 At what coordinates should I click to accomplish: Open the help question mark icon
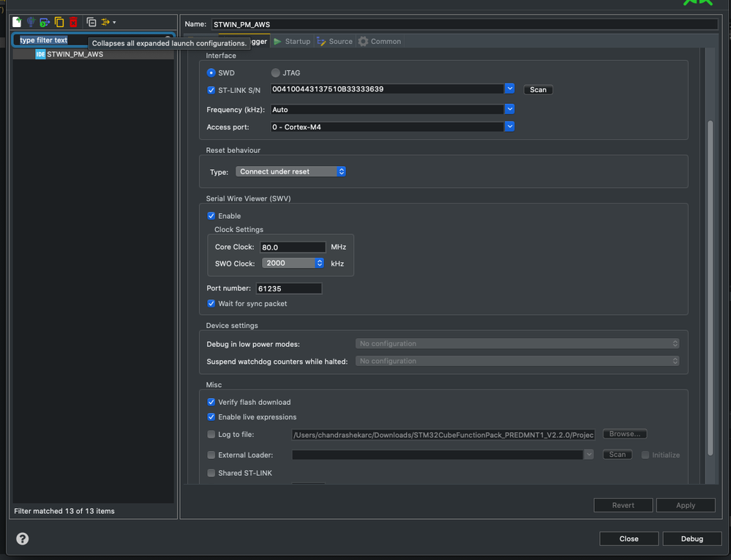coord(23,539)
